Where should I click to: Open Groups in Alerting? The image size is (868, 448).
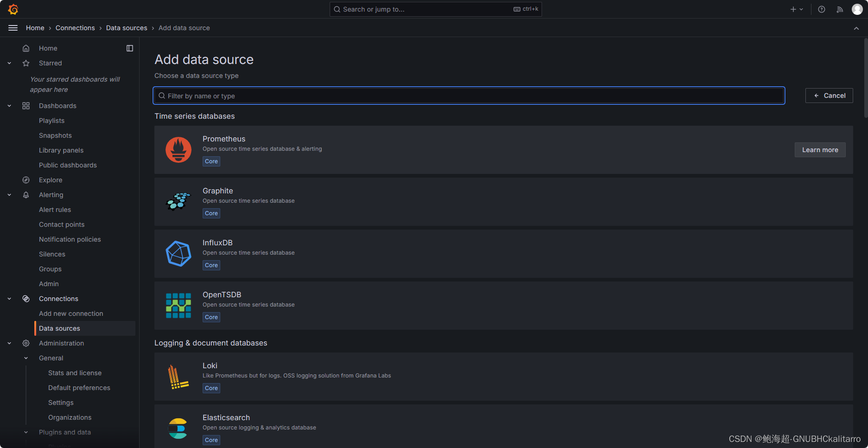50,269
